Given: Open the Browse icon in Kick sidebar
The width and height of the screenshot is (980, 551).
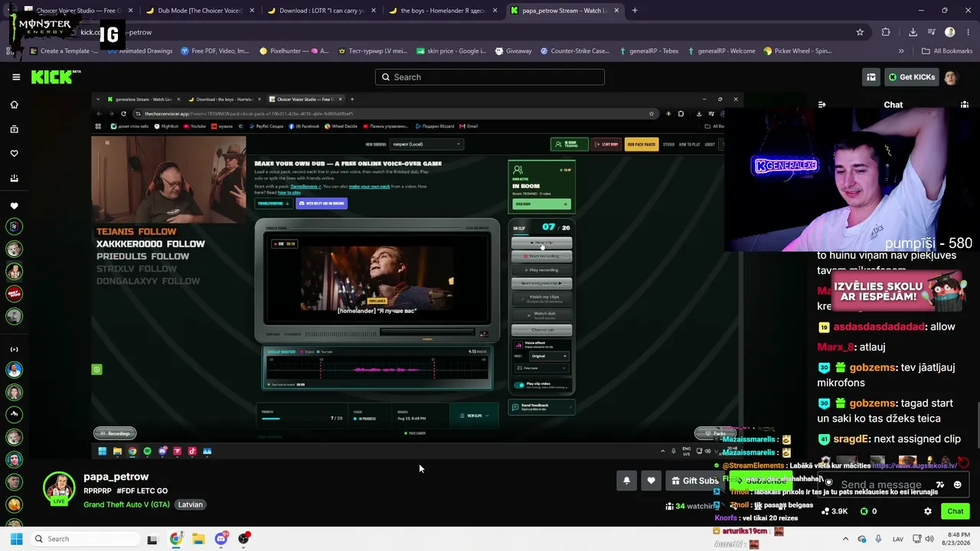Looking at the screenshot, I should (x=14, y=129).
